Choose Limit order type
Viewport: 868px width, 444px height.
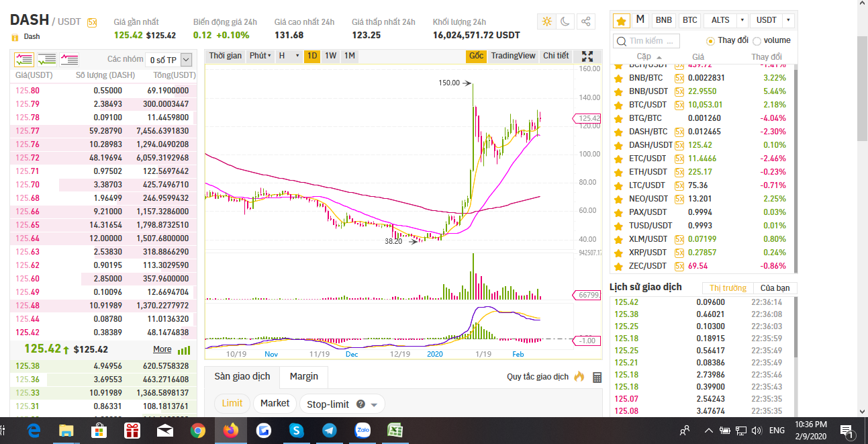[232, 403]
